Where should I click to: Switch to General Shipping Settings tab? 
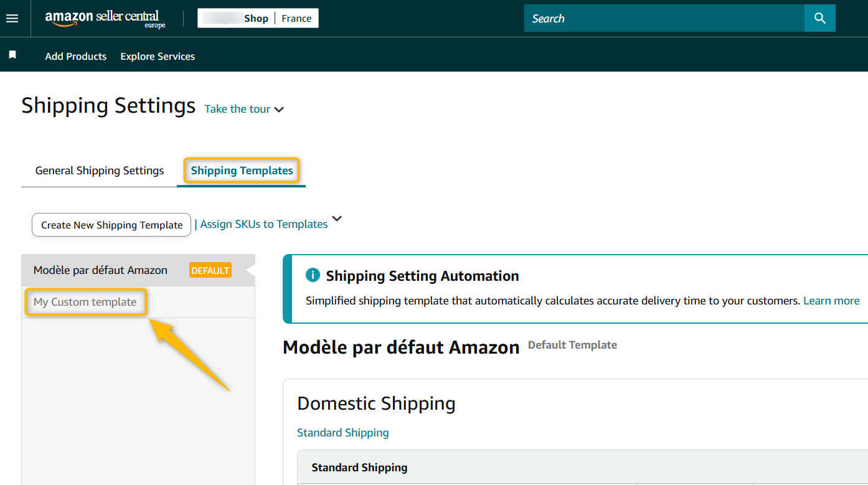pyautogui.click(x=100, y=171)
